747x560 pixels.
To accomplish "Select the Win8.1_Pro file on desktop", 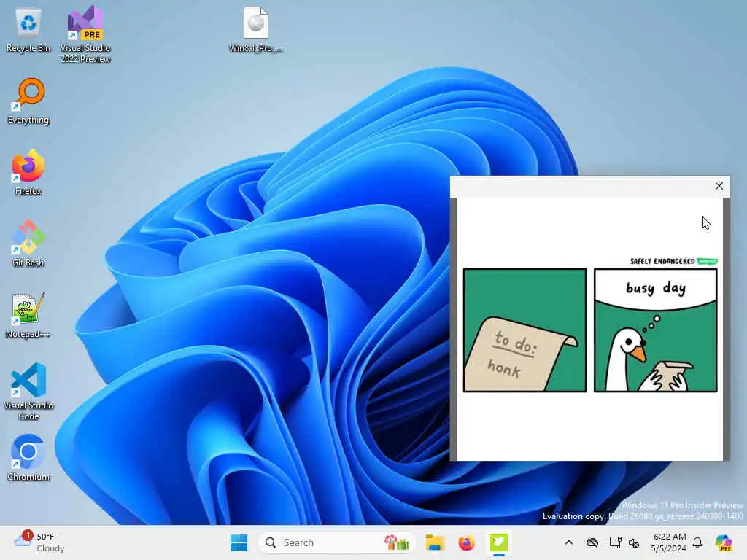I will tap(256, 30).
